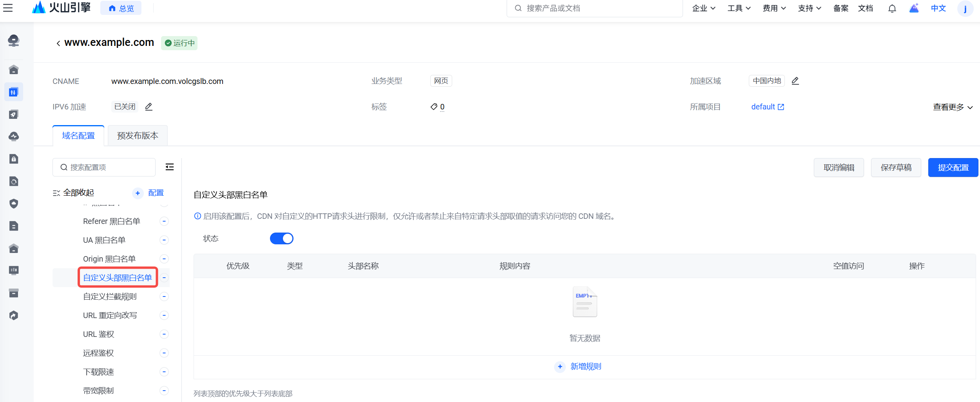Click the plus icon beside 配置
Screen dimensions: 980x402
[138, 193]
